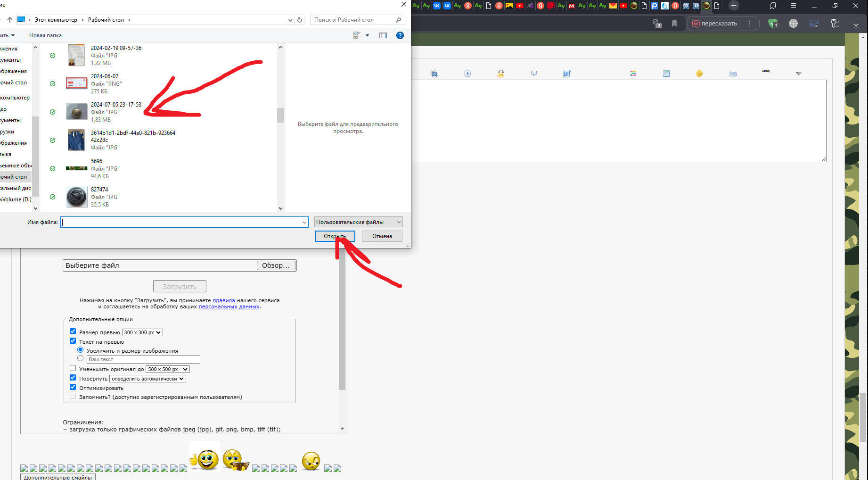868x480 pixels.
Task: Toggle the Повернуть checkbox
Action: coord(73,378)
